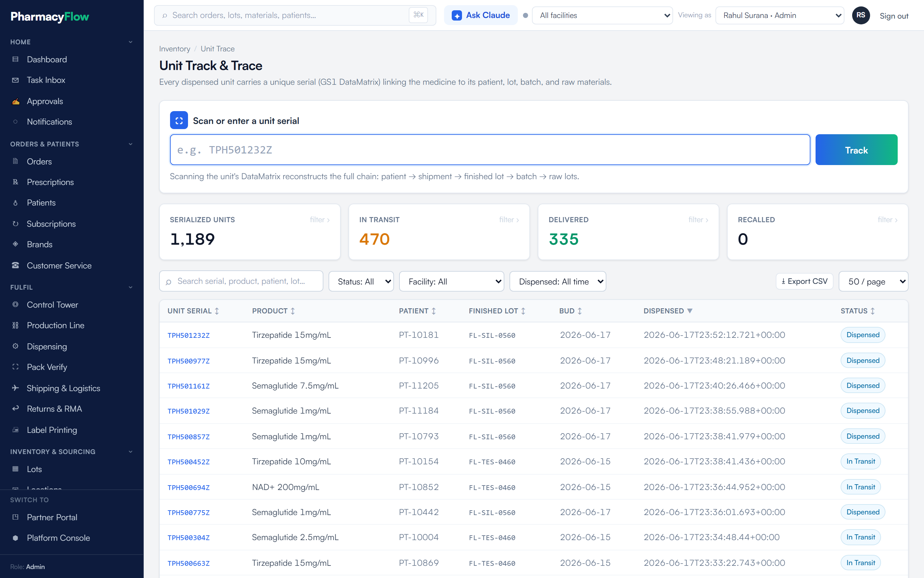Click Ask Claude button

click(x=480, y=15)
